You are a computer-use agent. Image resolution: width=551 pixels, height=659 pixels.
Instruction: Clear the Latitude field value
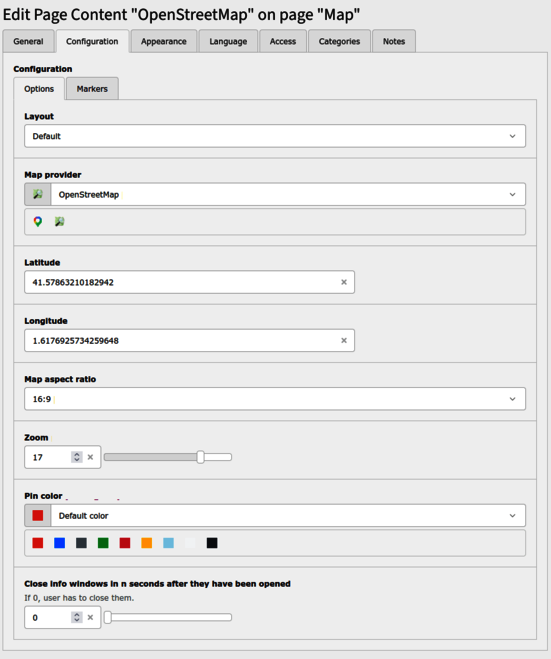click(x=344, y=282)
